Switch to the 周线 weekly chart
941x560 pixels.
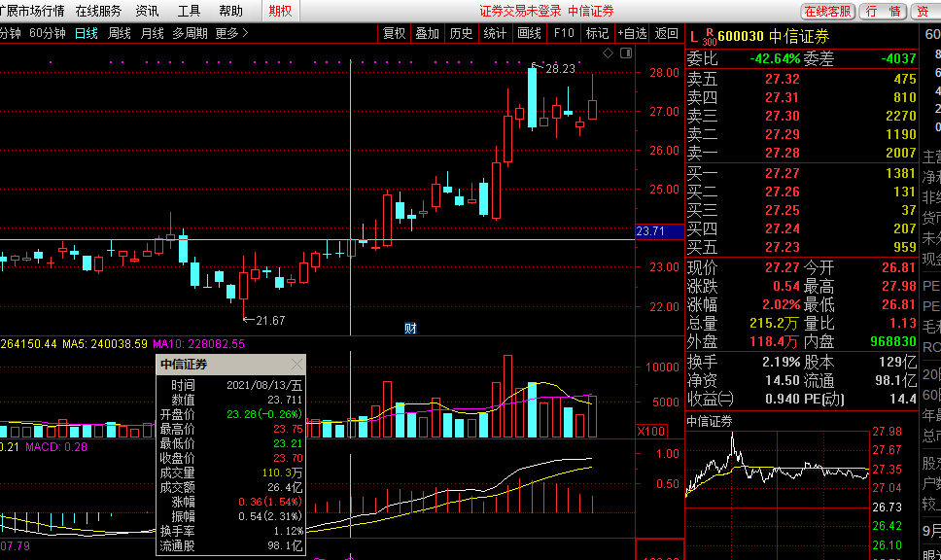click(x=120, y=34)
